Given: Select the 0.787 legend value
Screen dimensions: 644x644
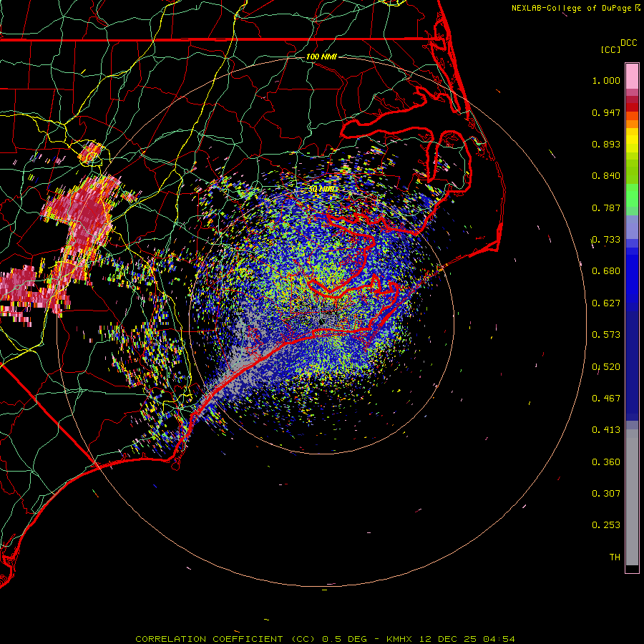Looking at the screenshot, I should 606,208.
